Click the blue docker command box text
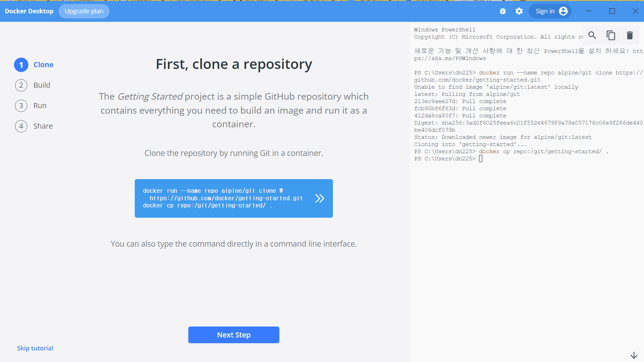Screen dimensions: 644x362 pos(223,198)
